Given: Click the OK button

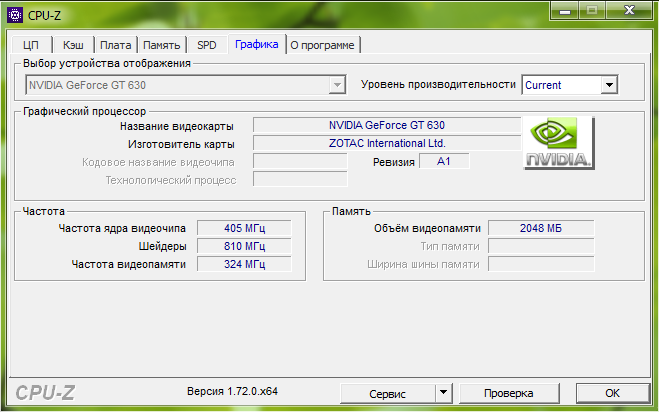Looking at the screenshot, I should 612,393.
